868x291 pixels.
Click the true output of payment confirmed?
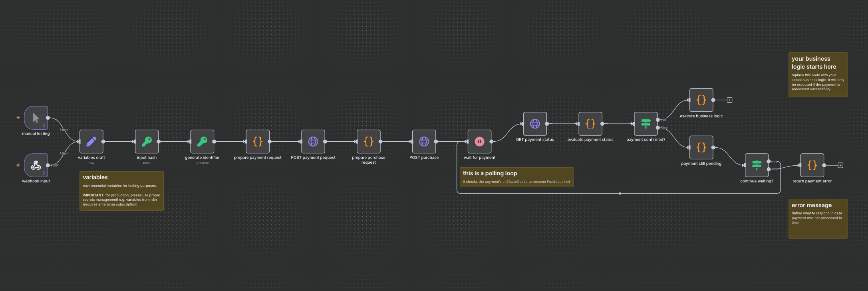coord(658,120)
